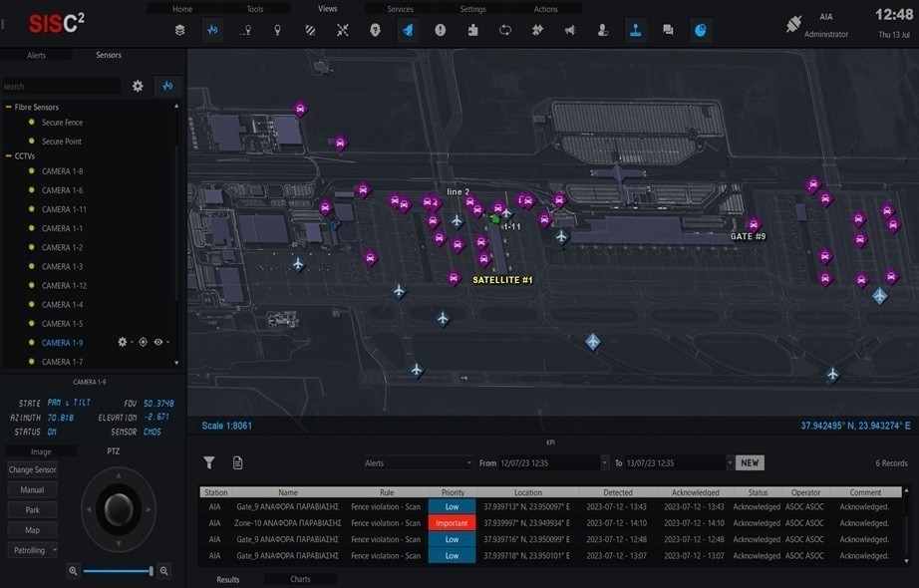919x588 pixels.
Task: Click the filter funnel icon above alerts table
Action: [209, 462]
